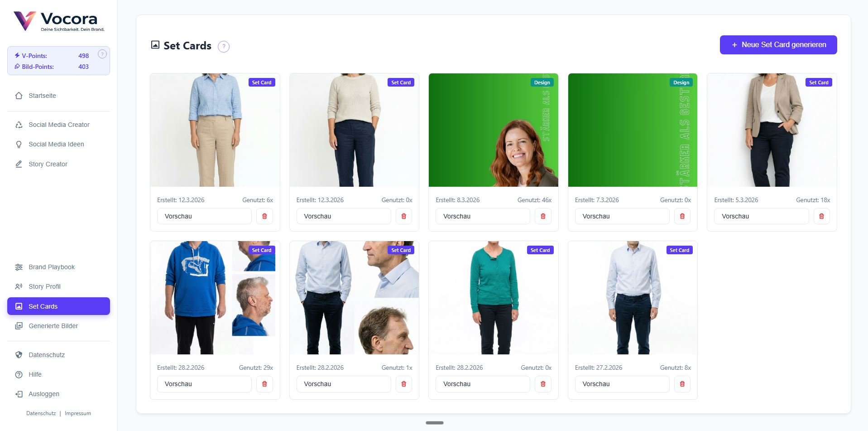
Task: Preview the design card created 7.3.2026
Action: click(622, 216)
